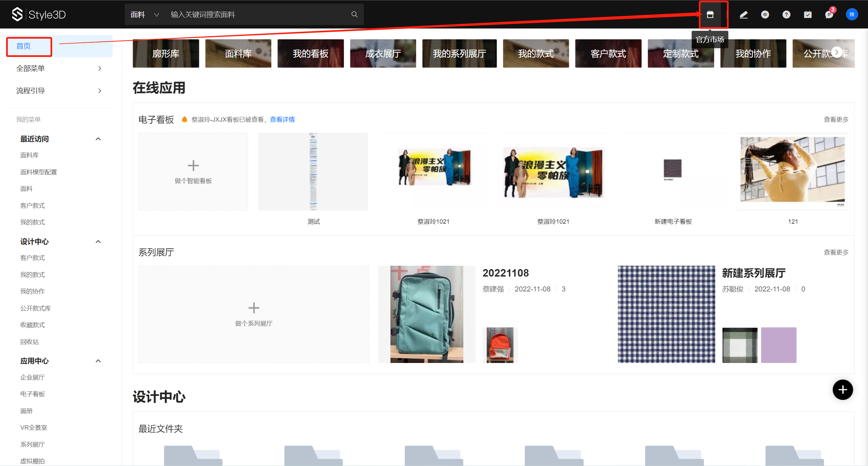Click the Style3D logo

[x=39, y=15]
